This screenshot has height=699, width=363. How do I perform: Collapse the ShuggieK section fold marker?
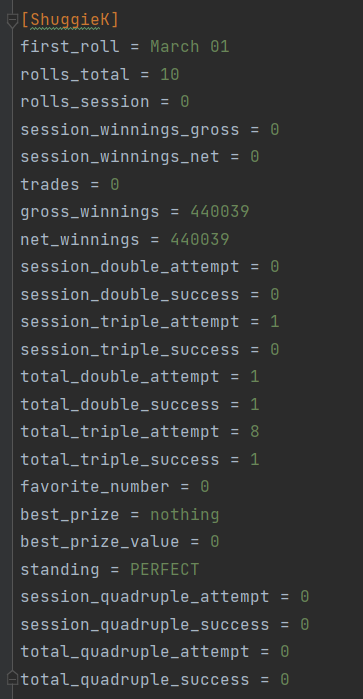pyautogui.click(x=12, y=21)
